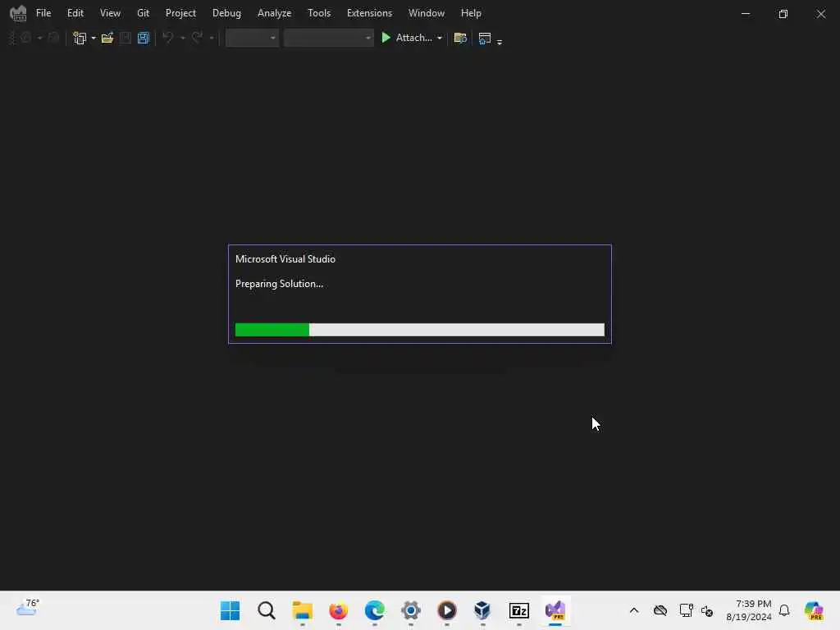Show hidden system tray icons
The width and height of the screenshot is (840, 630).
tap(634, 610)
